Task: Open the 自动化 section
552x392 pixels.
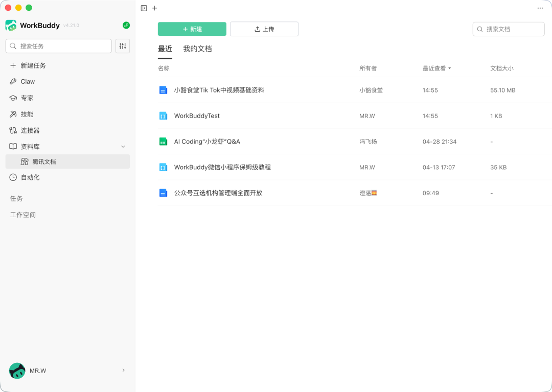Action: [67, 177]
